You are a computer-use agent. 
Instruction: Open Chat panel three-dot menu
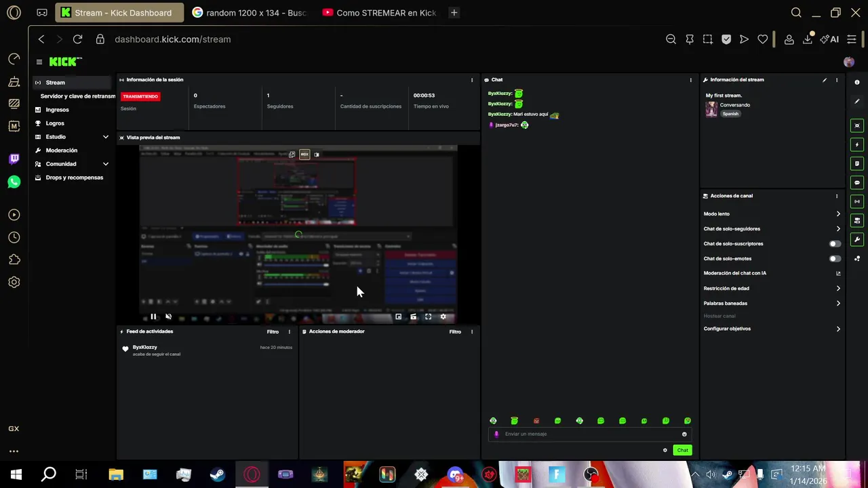coord(691,80)
